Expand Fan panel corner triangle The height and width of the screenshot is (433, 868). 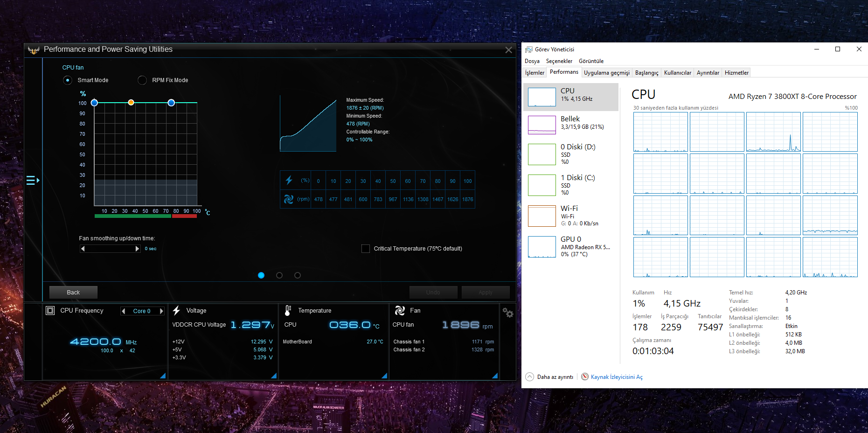pyautogui.click(x=495, y=376)
